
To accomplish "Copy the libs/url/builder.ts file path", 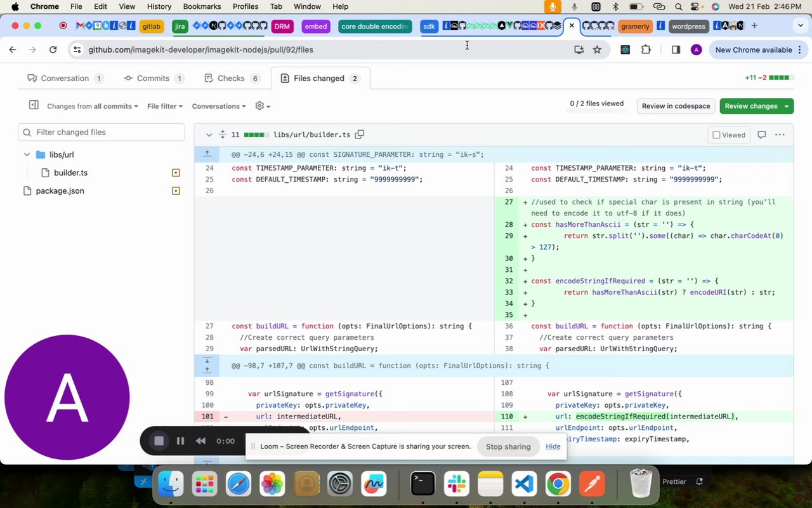I will coord(360,135).
